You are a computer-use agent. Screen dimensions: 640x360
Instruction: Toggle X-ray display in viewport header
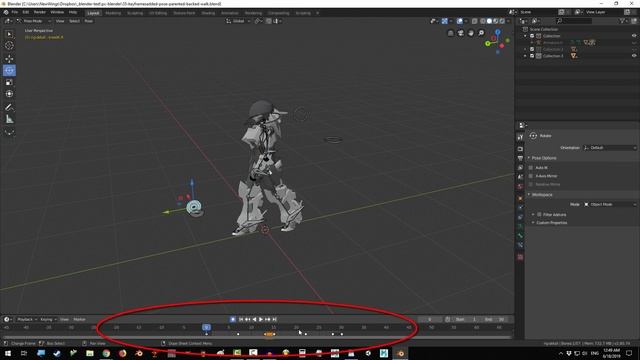pyautogui.click(x=474, y=21)
